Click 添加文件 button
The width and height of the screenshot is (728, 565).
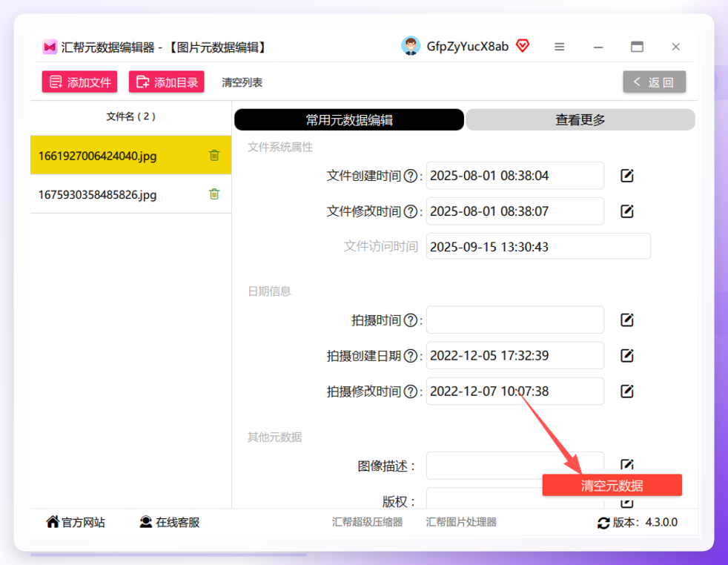[80, 82]
